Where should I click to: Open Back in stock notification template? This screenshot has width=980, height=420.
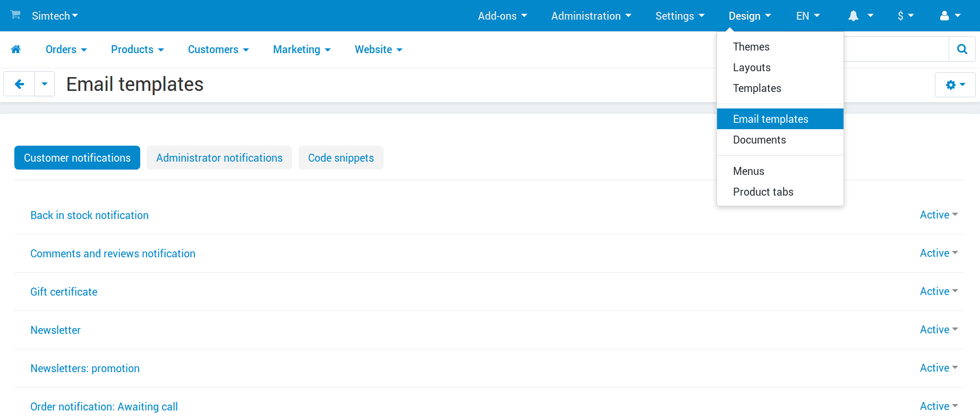coord(90,215)
